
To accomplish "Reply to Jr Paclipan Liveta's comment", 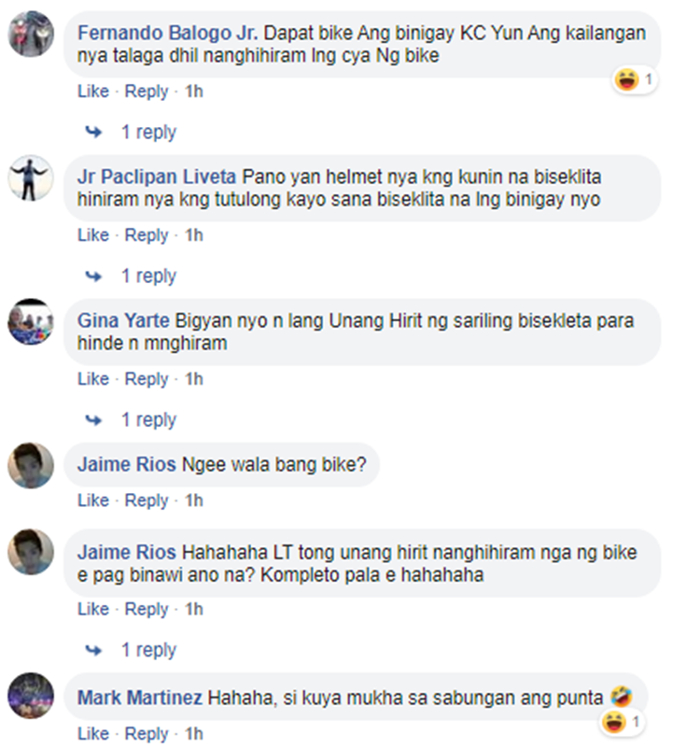I will point(147,235).
